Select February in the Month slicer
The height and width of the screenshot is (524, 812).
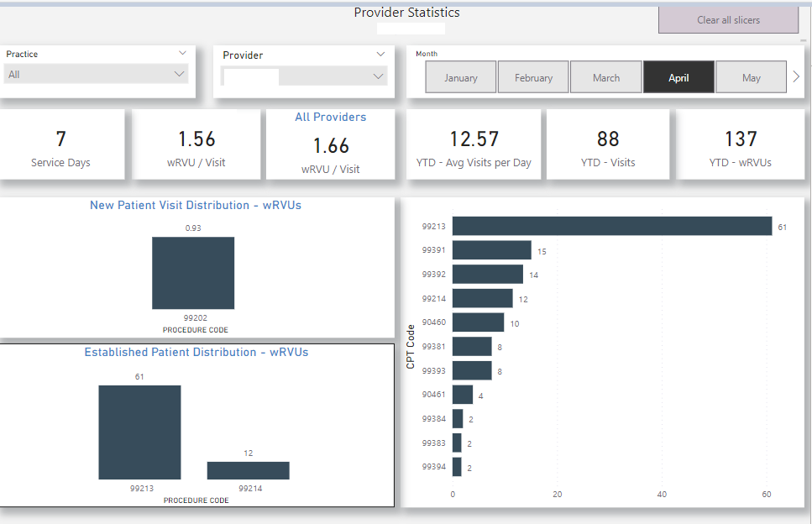coord(533,77)
